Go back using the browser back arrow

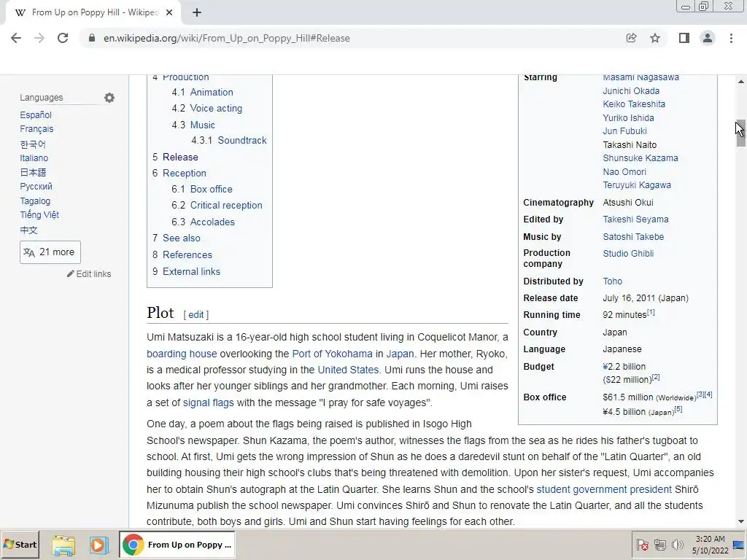[16, 38]
